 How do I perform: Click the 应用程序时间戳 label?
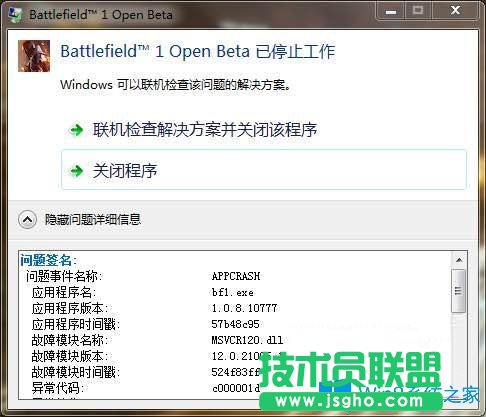click(76, 324)
